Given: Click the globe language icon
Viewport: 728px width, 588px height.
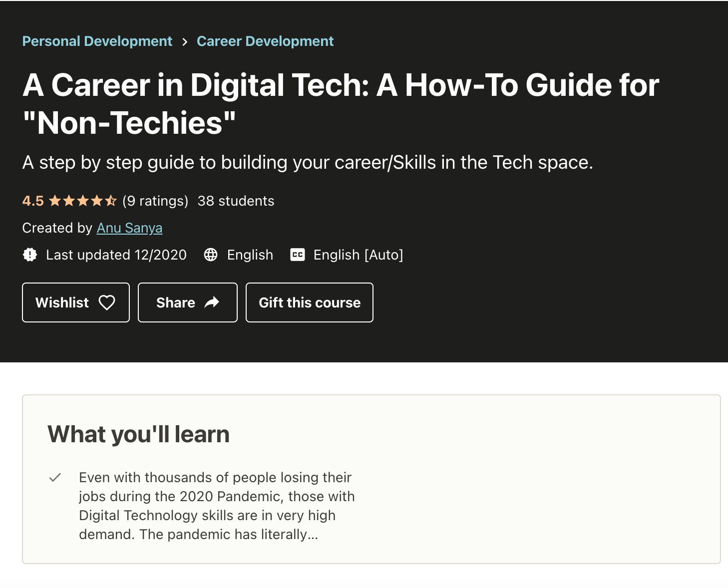Looking at the screenshot, I should click(211, 255).
